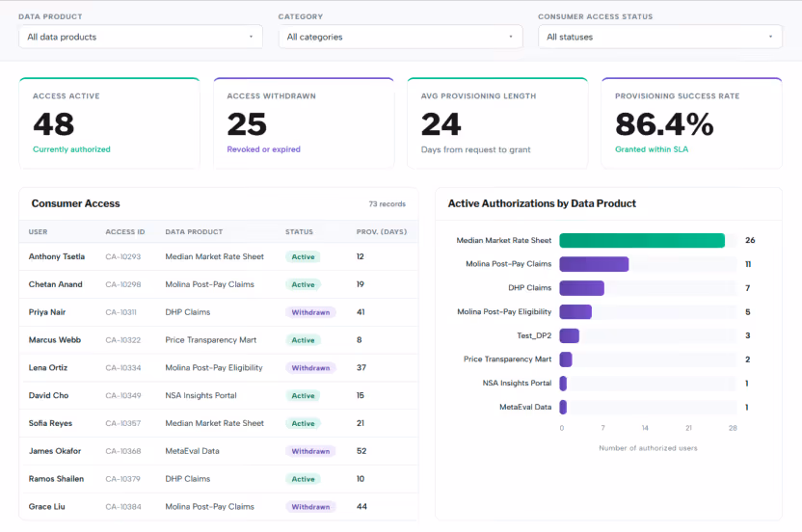Select Lena Ortiz user name
This screenshot has width=802, height=532.
point(48,368)
